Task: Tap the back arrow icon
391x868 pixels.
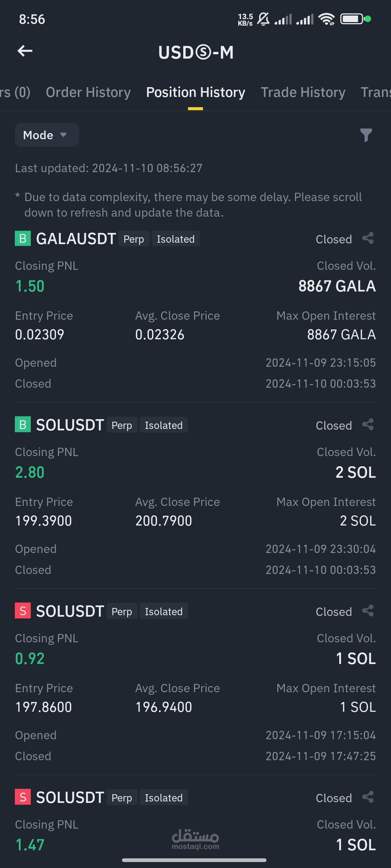Action: tap(25, 51)
